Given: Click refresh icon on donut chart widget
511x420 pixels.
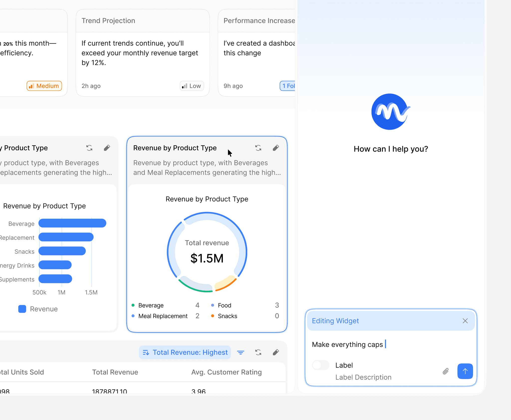Looking at the screenshot, I should [258, 148].
